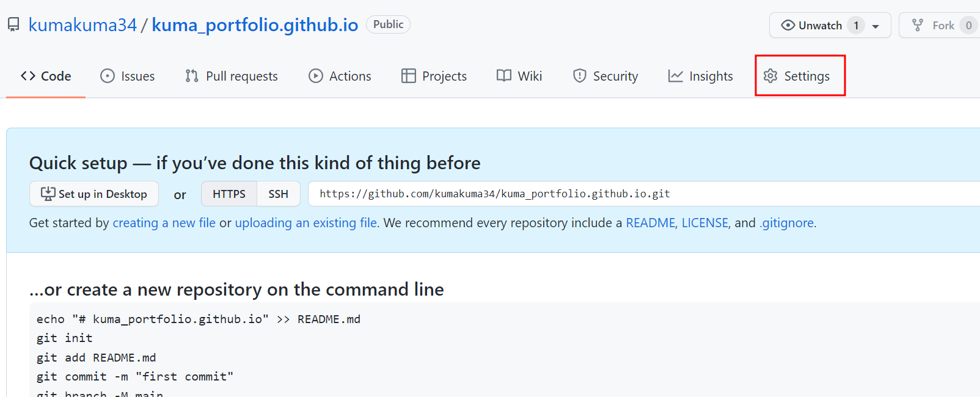Image resolution: width=980 pixels, height=397 pixels.
Task: Open the kumakuma34 user profile link
Action: [x=82, y=24]
